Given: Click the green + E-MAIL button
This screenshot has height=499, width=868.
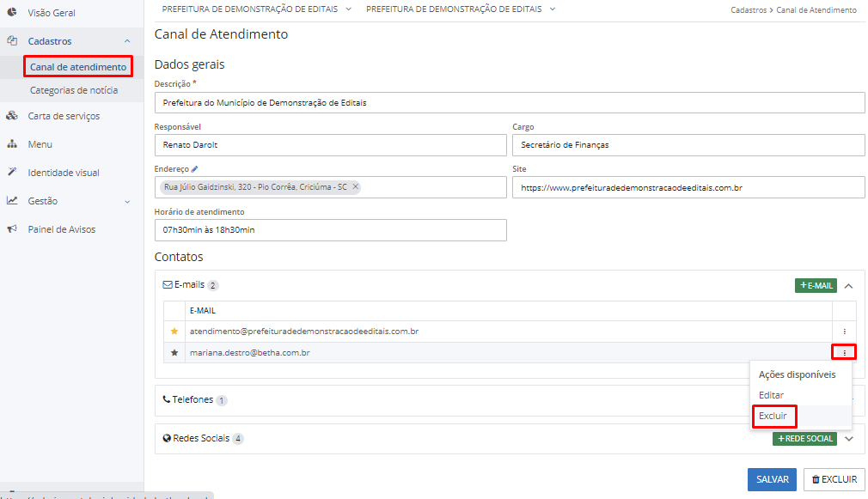Looking at the screenshot, I should (x=815, y=286).
